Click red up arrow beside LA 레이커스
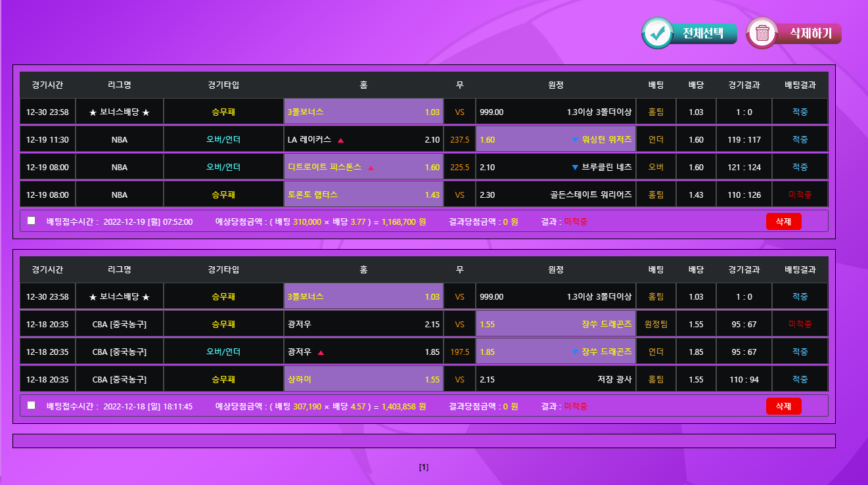 click(x=340, y=140)
